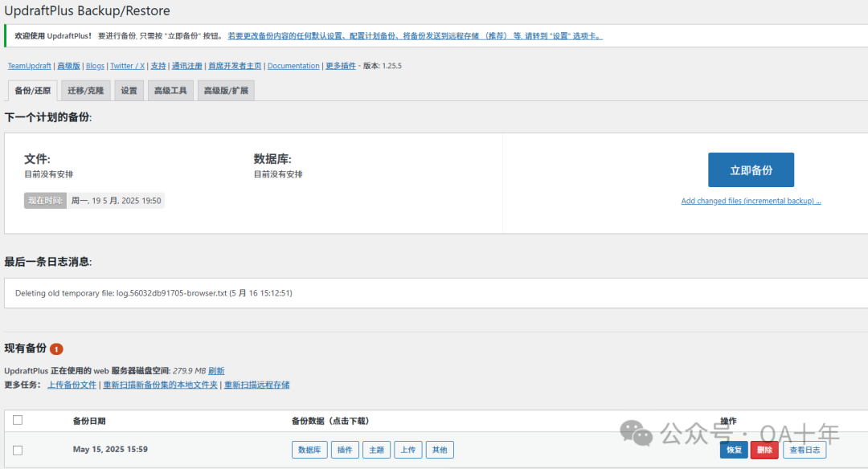The height and width of the screenshot is (469, 868).
Task: Click the 重新扫描远程存储 link
Action: [257, 385]
